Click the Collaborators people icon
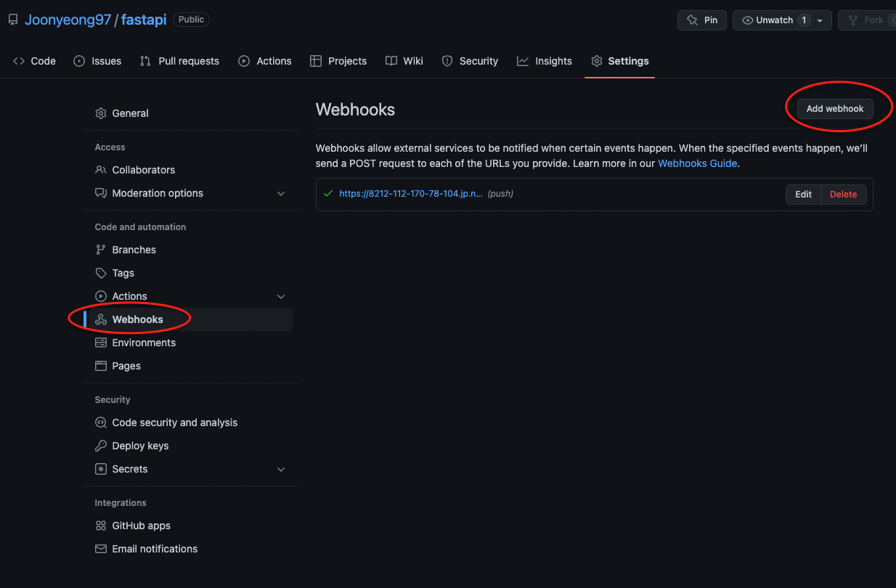896x588 pixels. pos(101,170)
